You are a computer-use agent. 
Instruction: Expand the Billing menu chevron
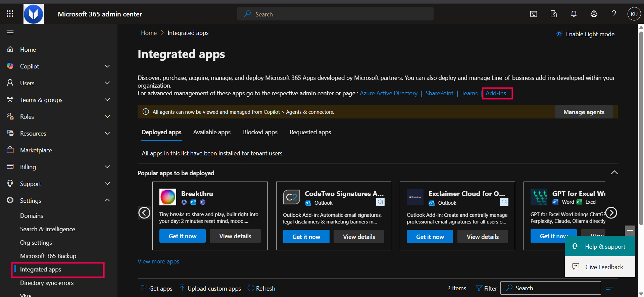tap(107, 167)
